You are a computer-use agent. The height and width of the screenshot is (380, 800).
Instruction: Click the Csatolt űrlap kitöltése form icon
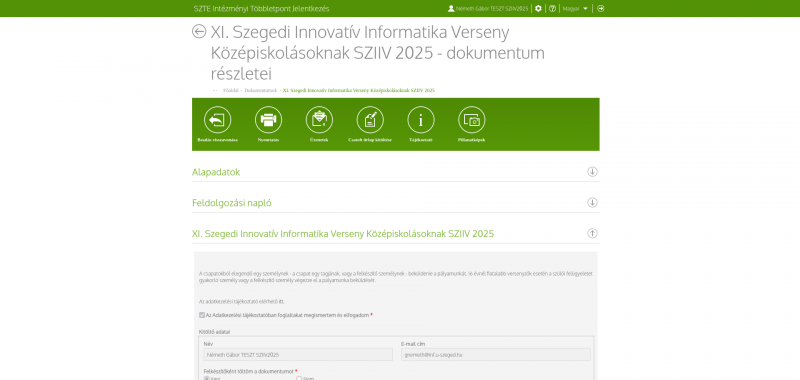pos(370,120)
